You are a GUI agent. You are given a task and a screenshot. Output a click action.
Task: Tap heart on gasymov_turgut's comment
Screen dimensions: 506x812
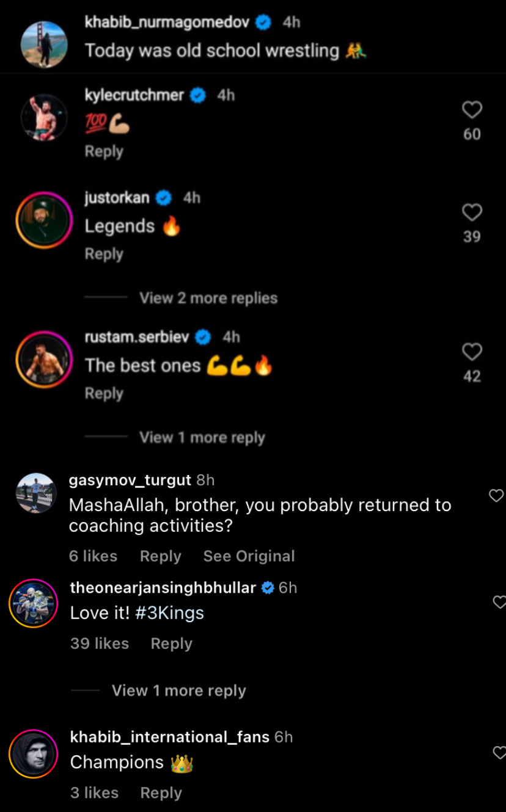point(496,496)
